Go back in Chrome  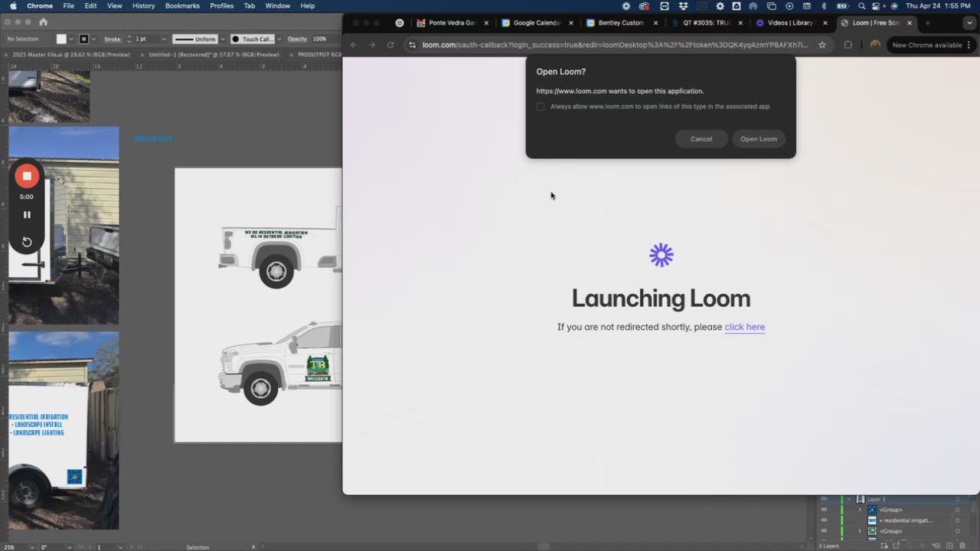click(354, 45)
